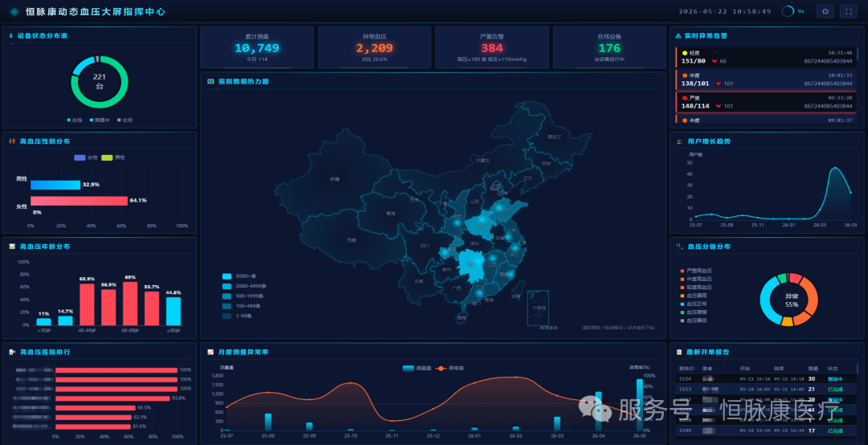Click the 高血压年龄分布 chart icon

click(11, 247)
